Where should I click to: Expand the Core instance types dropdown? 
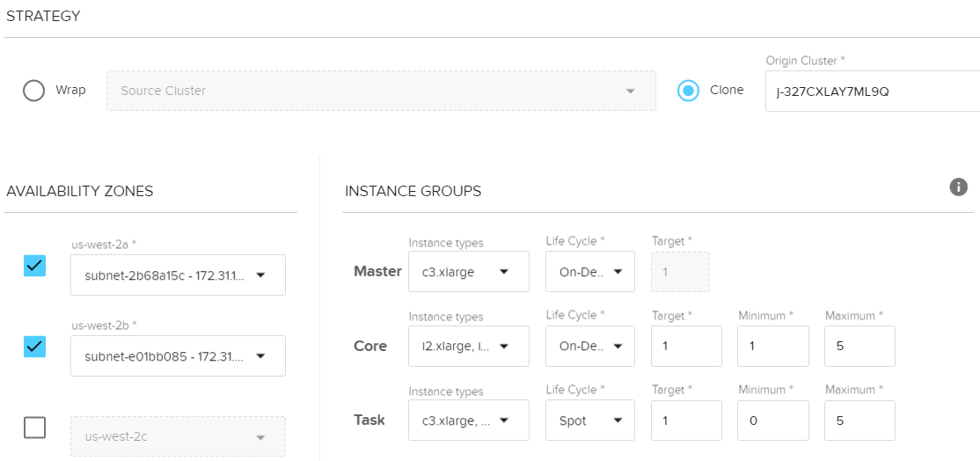tap(469, 347)
